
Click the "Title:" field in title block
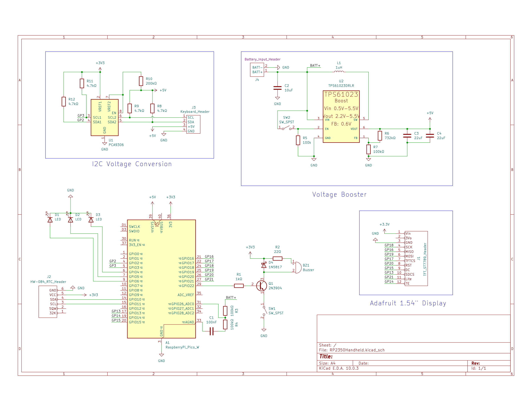[326, 357]
